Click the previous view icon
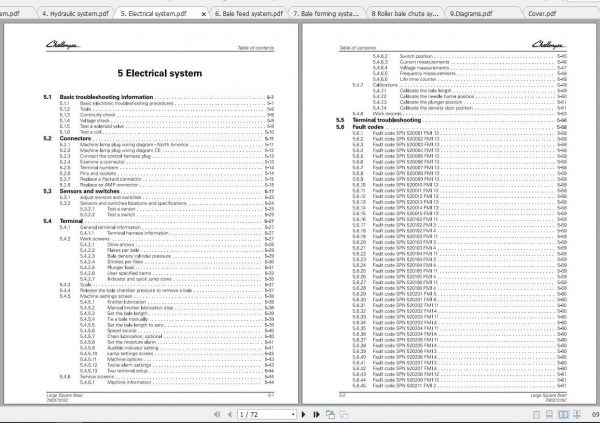This screenshot has height=423, width=600. (330, 414)
